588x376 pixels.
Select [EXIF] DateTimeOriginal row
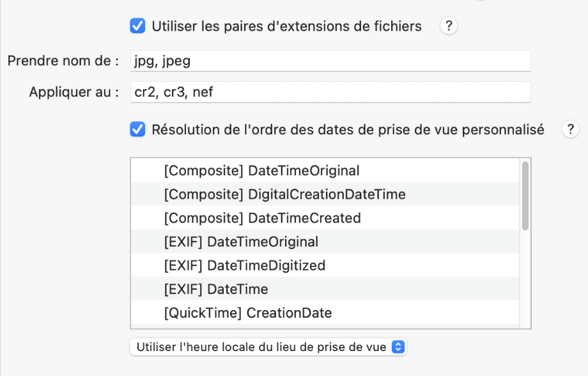point(325,242)
